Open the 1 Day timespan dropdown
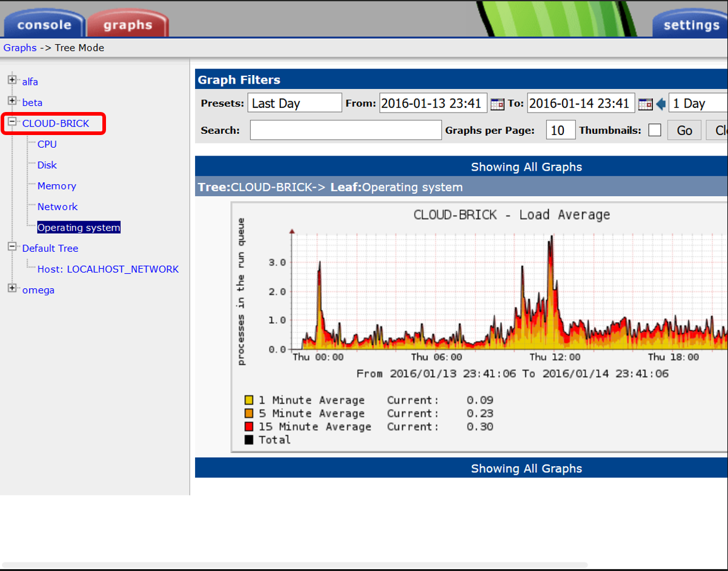This screenshot has height=571, width=728. [x=698, y=103]
